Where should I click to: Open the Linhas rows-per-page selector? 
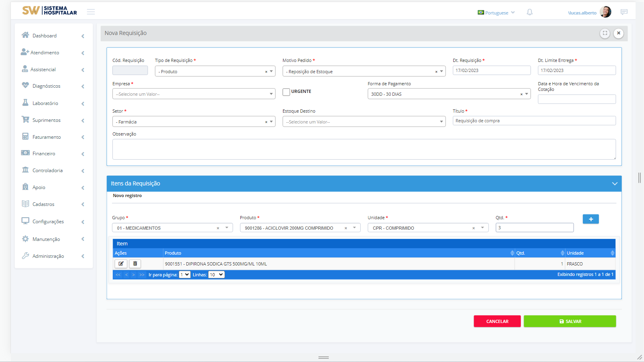tap(216, 275)
